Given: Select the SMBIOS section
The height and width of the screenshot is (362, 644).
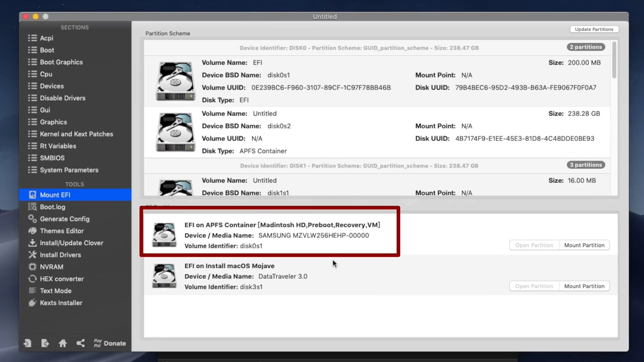Looking at the screenshot, I should coord(52,158).
